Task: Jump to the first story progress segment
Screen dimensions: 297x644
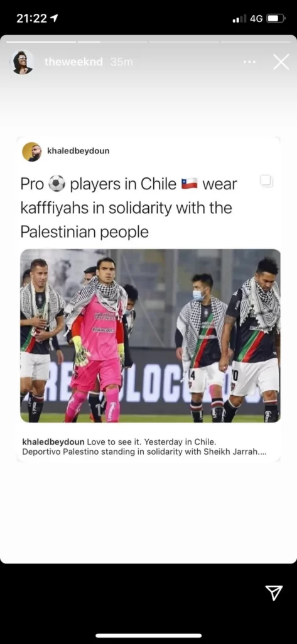Action: (x=41, y=42)
